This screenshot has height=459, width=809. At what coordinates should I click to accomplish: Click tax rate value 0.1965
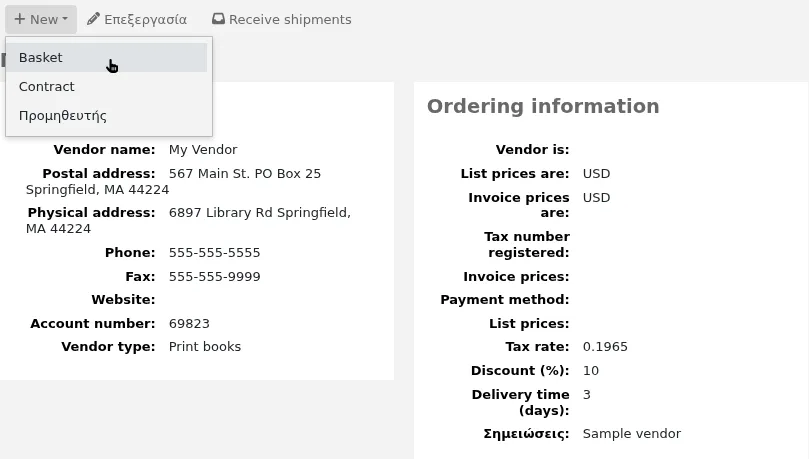pos(605,347)
